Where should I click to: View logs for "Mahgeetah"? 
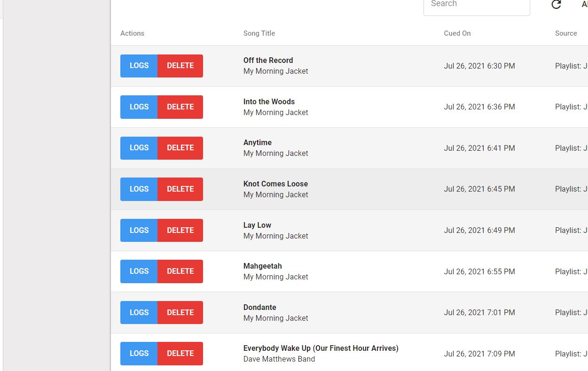(x=139, y=271)
